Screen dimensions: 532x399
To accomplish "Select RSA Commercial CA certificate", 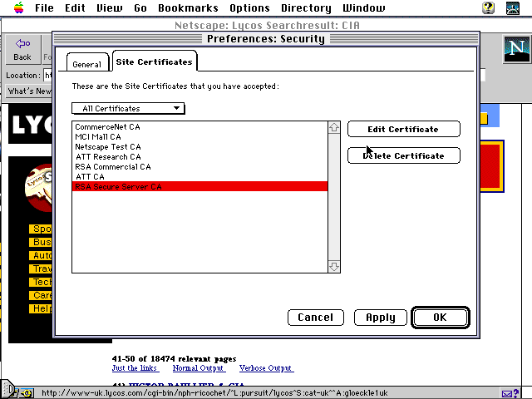I will pyautogui.click(x=199, y=167).
